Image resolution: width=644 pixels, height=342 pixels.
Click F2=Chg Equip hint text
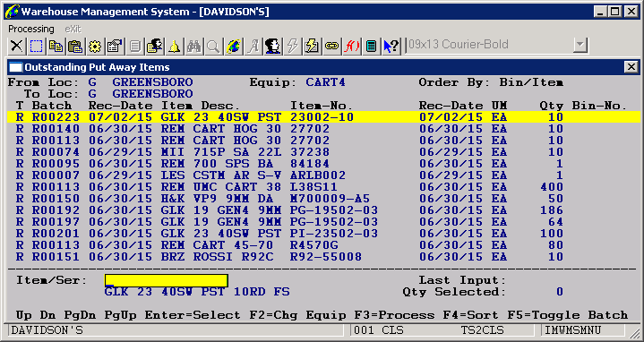(298, 315)
